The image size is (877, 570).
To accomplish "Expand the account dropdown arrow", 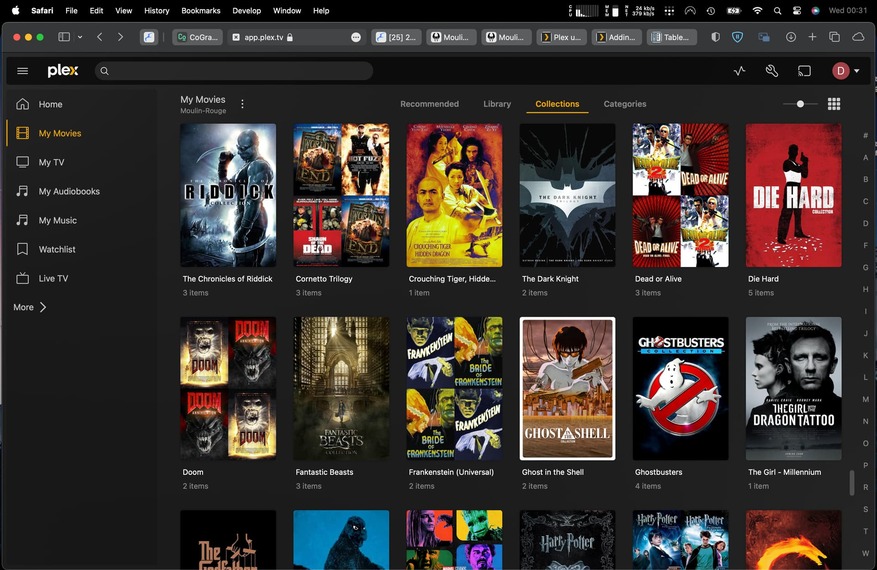I will [857, 71].
